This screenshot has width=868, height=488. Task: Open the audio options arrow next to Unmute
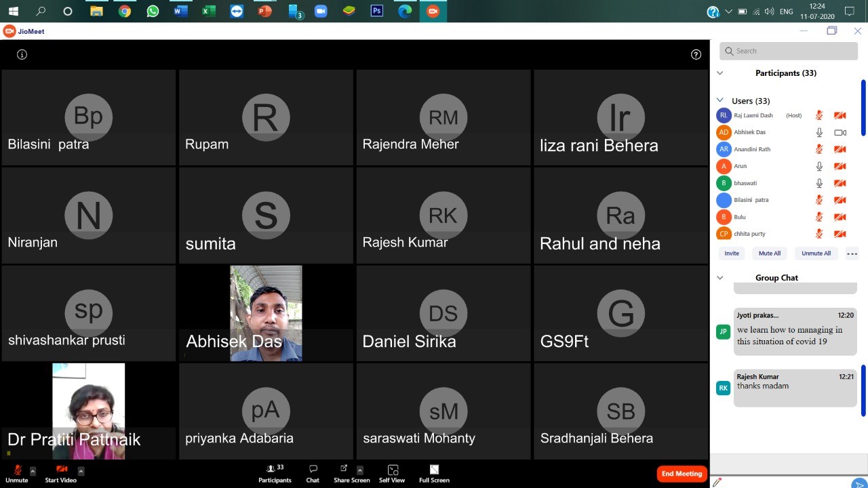33,471
